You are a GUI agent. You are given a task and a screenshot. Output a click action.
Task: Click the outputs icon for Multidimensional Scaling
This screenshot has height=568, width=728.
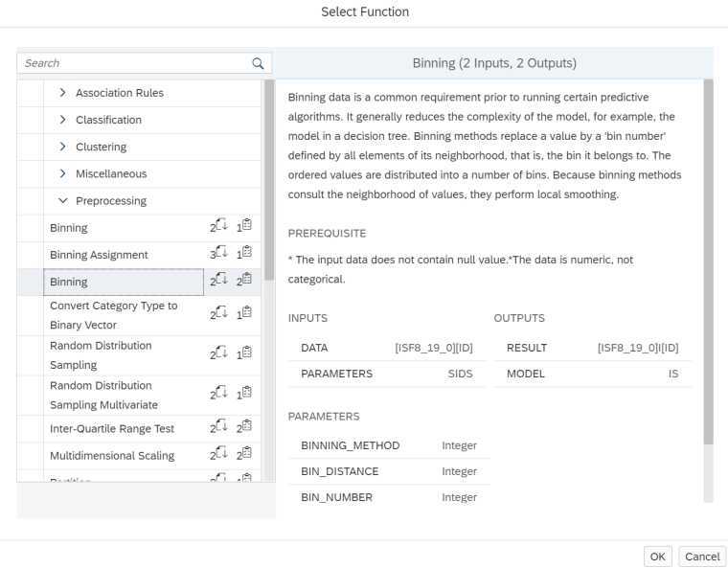tap(244, 456)
